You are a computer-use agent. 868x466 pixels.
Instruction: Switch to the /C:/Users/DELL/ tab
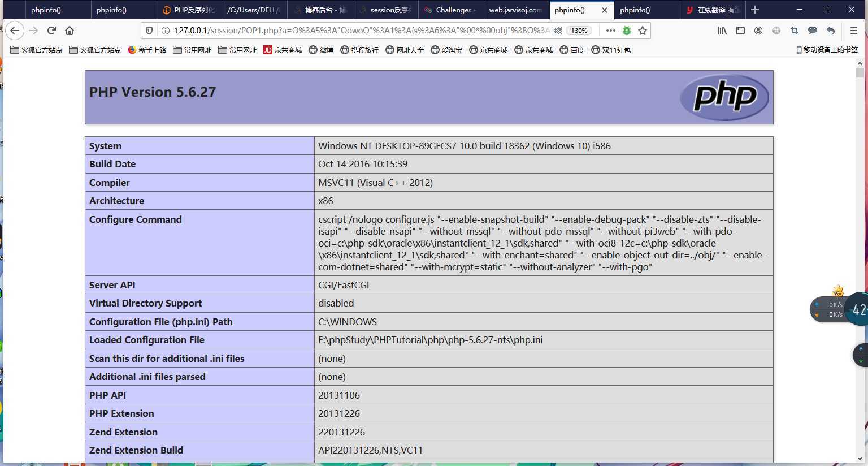255,10
